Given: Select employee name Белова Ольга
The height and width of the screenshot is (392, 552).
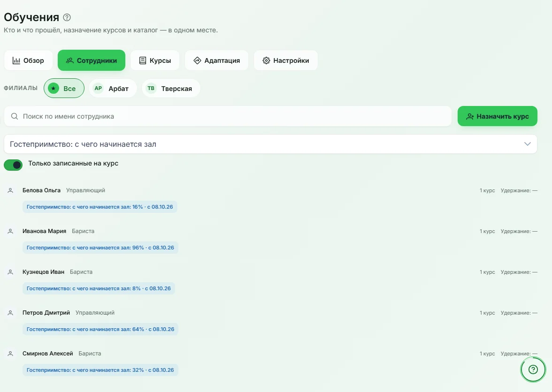Looking at the screenshot, I should [x=41, y=190].
